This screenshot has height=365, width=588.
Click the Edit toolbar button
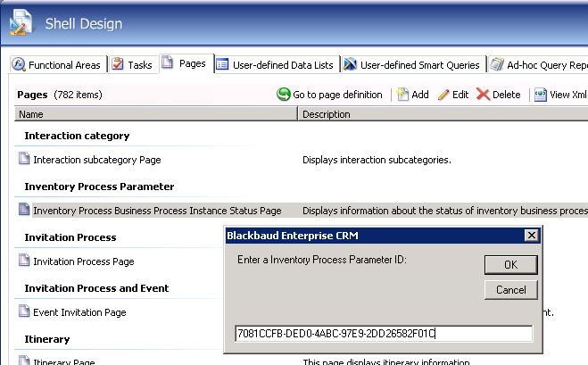pyautogui.click(x=453, y=95)
